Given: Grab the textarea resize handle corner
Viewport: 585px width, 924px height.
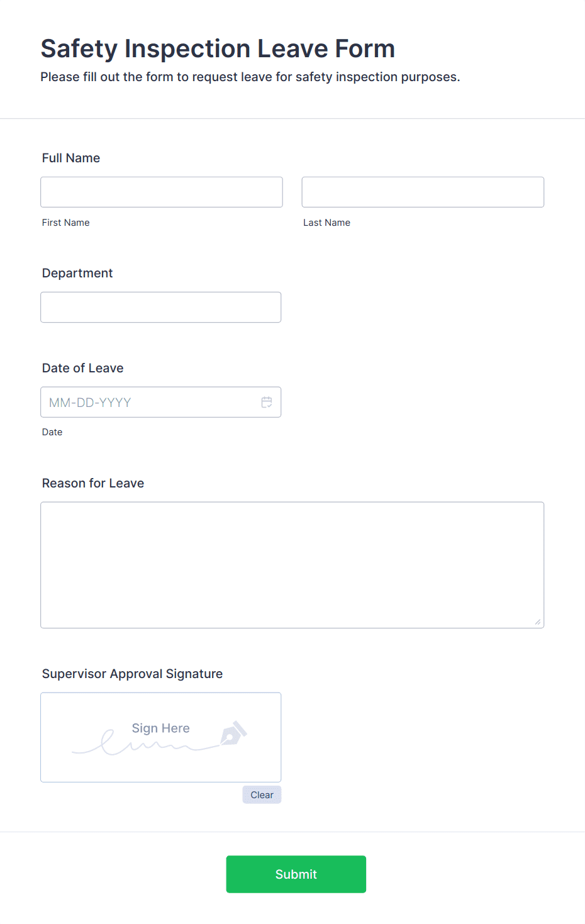Looking at the screenshot, I should click(538, 621).
